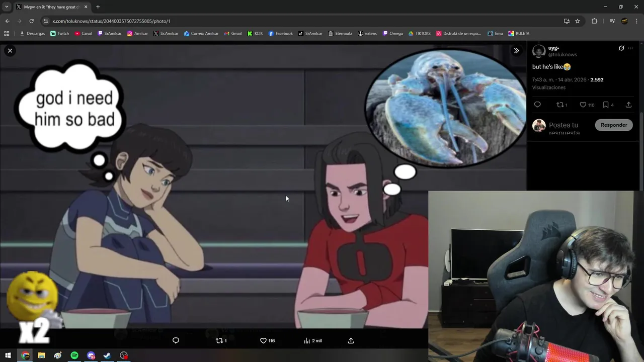Open the Chrome tab search dropdown
Screen dimensions: 644x362
7,7
